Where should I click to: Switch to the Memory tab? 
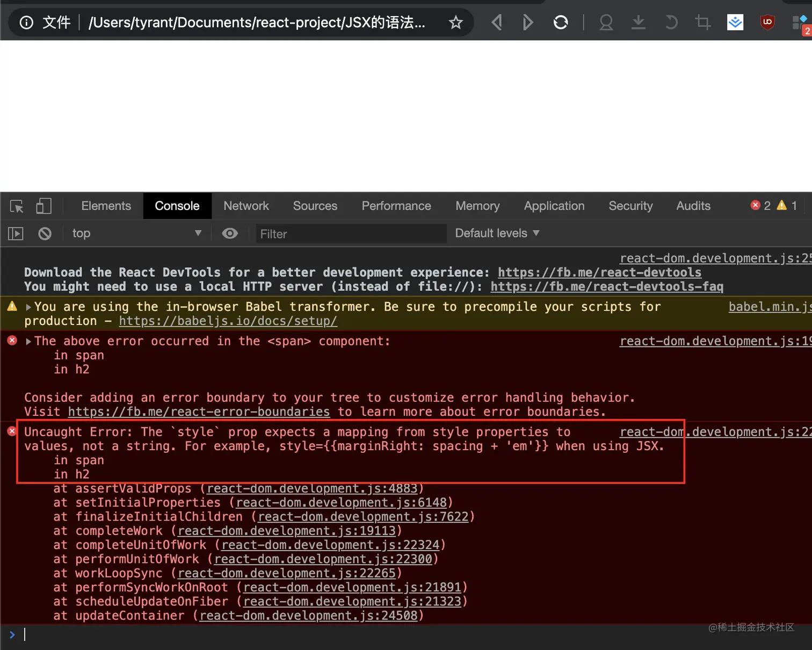pyautogui.click(x=477, y=206)
